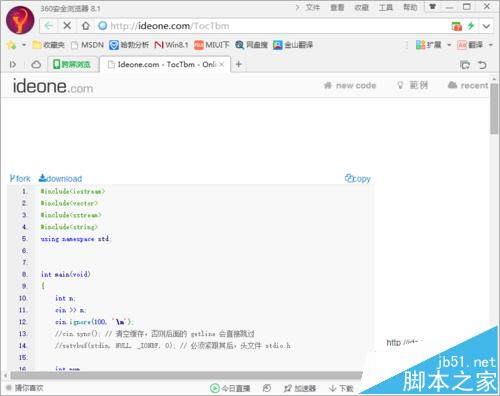Click 猜你喜欢 in the status bar
This screenshot has height=396, width=500.
25,388
